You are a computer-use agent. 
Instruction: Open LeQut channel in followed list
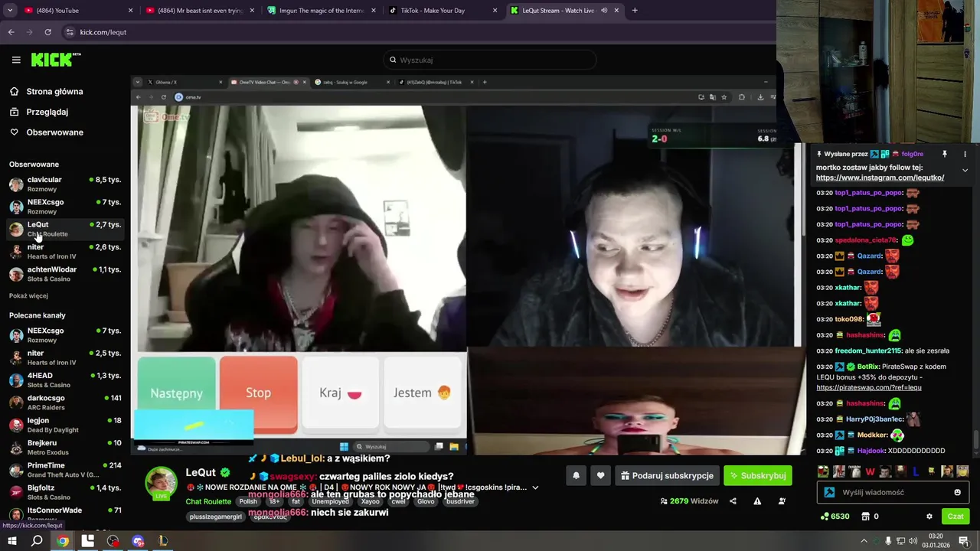[x=65, y=229]
